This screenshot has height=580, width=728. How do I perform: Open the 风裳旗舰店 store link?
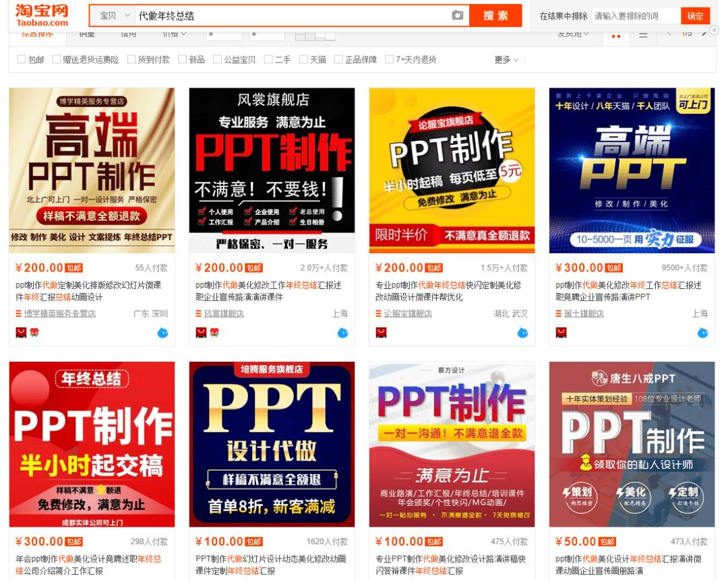(224, 314)
